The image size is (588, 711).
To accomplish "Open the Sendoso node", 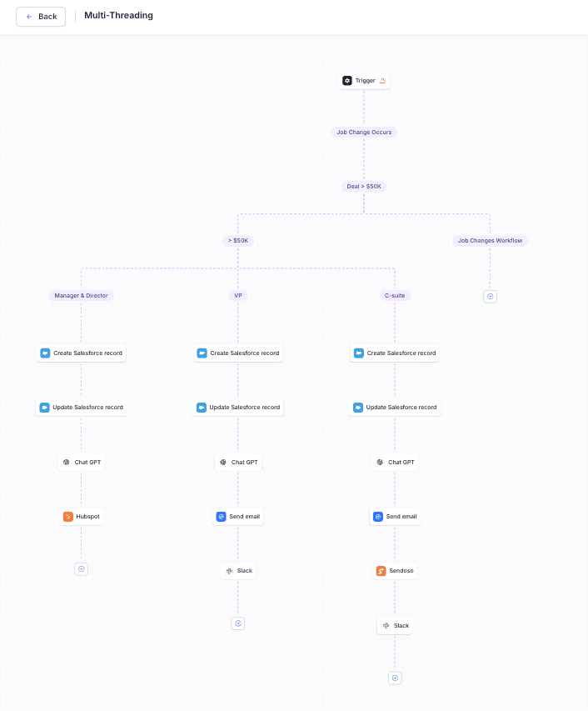I will [395, 571].
